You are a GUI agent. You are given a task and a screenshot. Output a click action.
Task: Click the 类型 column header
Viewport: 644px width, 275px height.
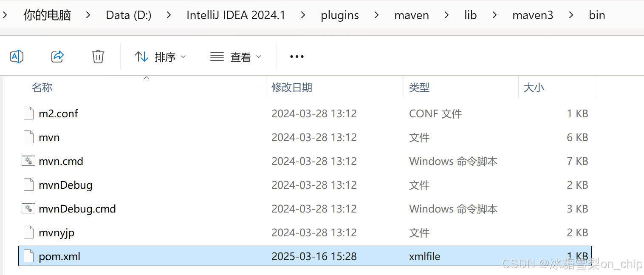click(x=419, y=88)
